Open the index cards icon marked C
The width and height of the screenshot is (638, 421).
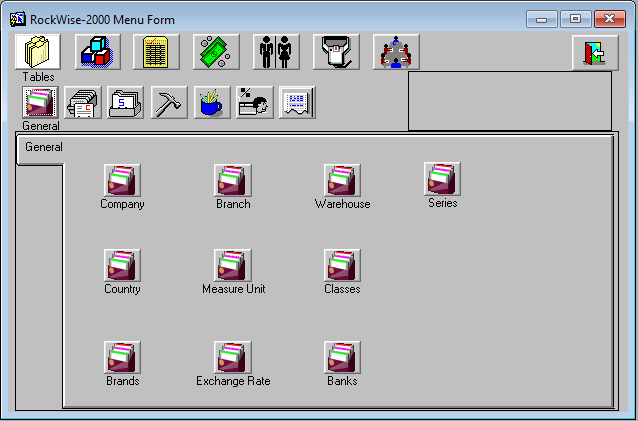click(x=83, y=103)
